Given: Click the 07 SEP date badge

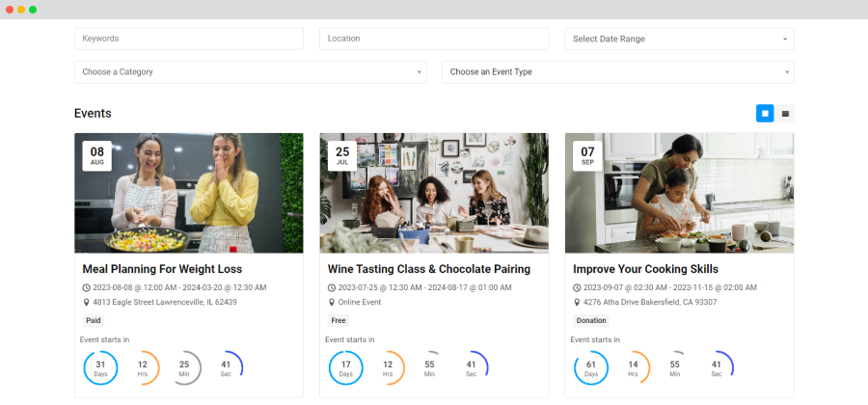Looking at the screenshot, I should tap(587, 156).
